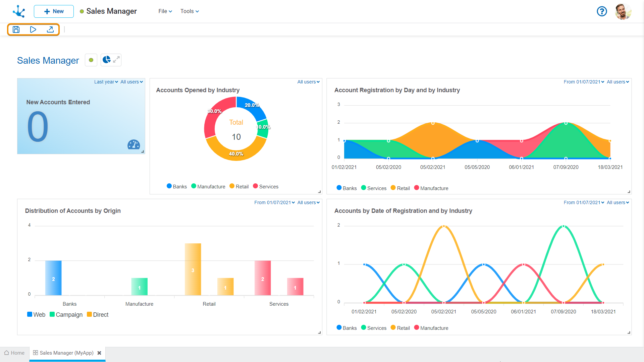The image size is (644, 362).
Task: Click the expand arrows icon beside title
Action: point(116,60)
